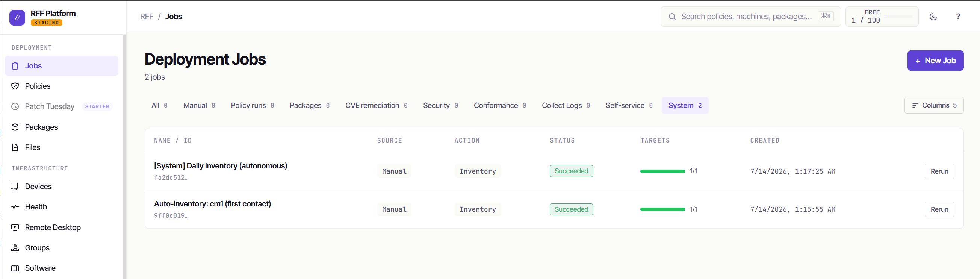The height and width of the screenshot is (279, 980).
Task: Rerun the Daily Inventory job
Action: (x=939, y=171)
